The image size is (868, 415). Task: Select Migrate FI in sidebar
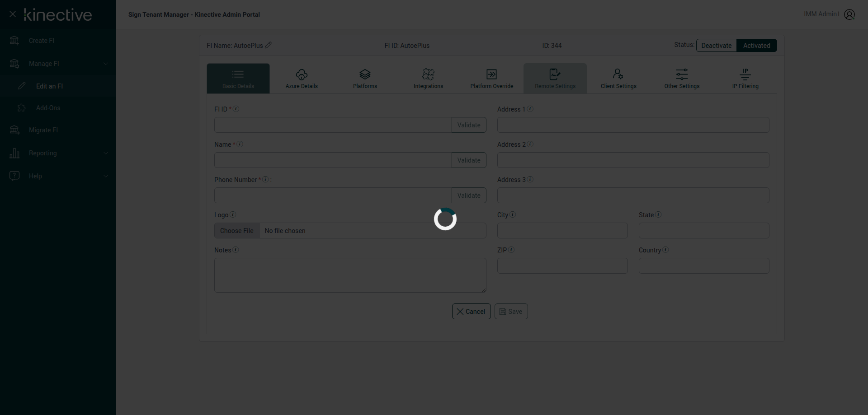(x=58, y=130)
